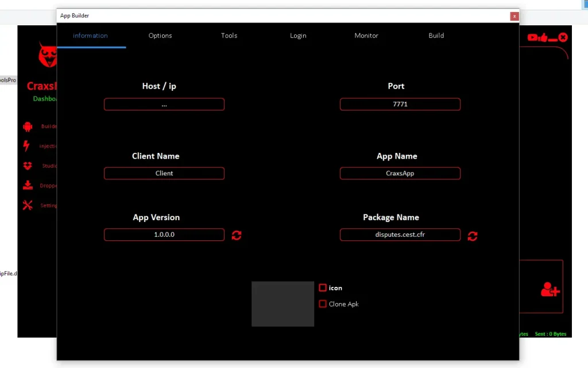Viewport: 588px width, 368px height.
Task: Switch to the Login tab
Action: 298,36
